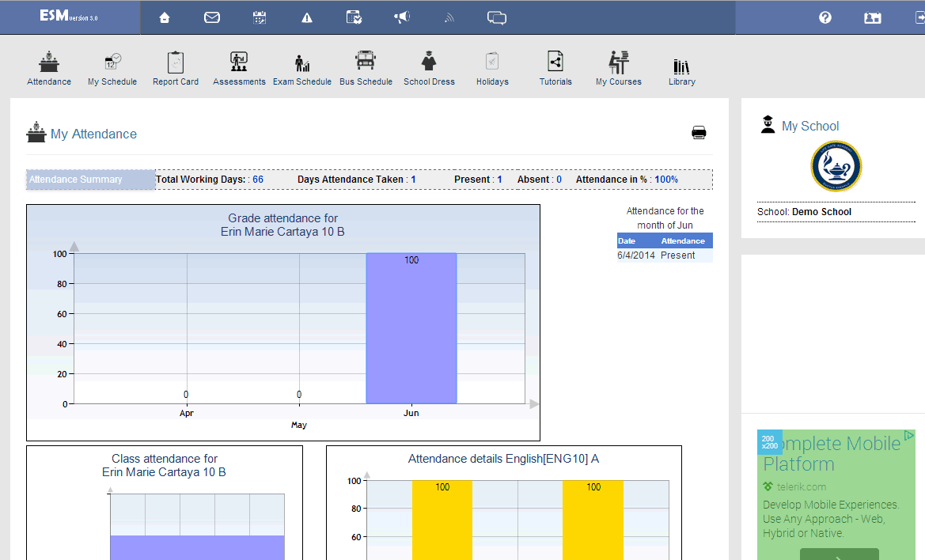
Task: Click the Demo School crest logo
Action: (836, 166)
